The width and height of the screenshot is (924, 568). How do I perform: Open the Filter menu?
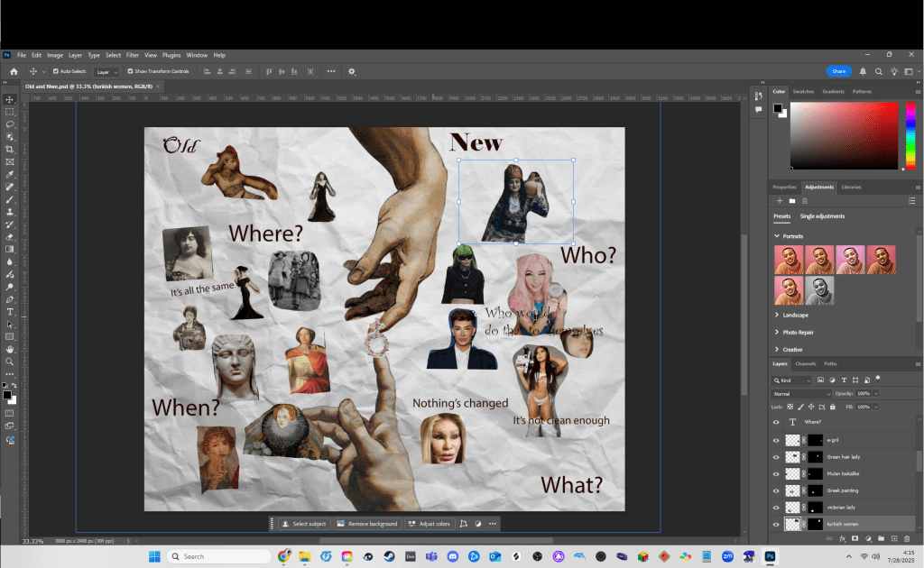click(x=133, y=55)
